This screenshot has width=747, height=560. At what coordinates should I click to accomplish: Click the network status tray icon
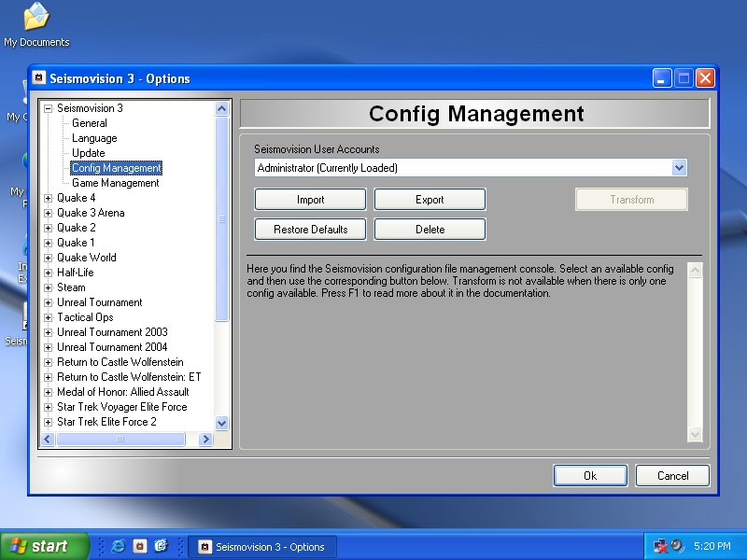(661, 546)
